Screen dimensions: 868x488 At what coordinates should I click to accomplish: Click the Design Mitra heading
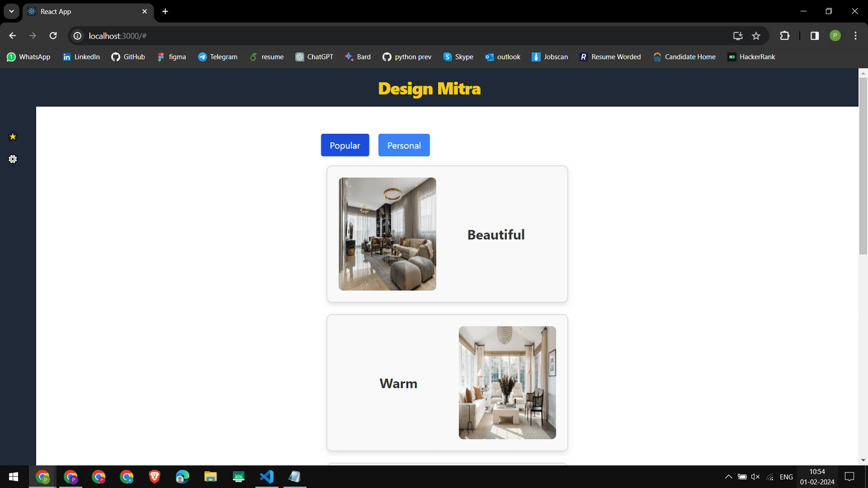429,89
